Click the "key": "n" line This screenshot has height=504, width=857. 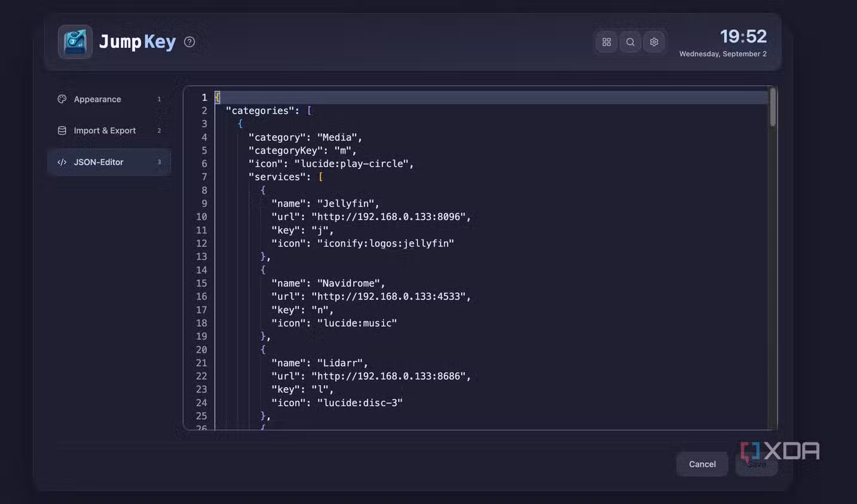tap(302, 310)
